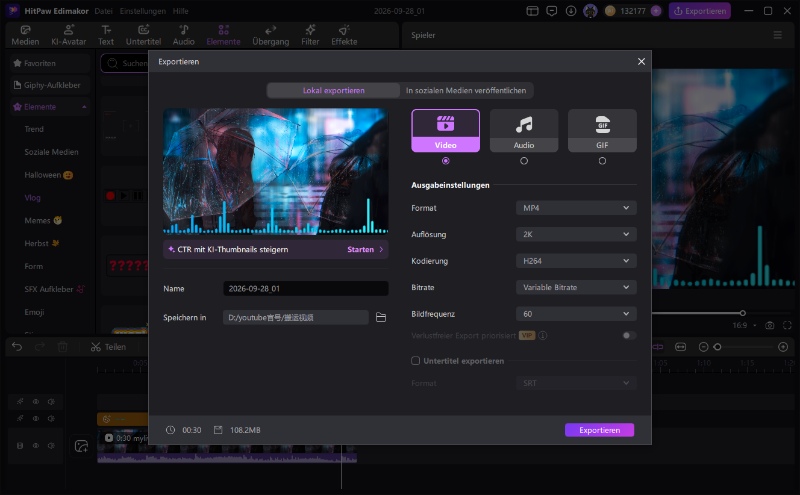This screenshot has width=800, height=495.
Task: Switch to In sozialen Medien veröffentlichen tab
Action: tap(466, 90)
